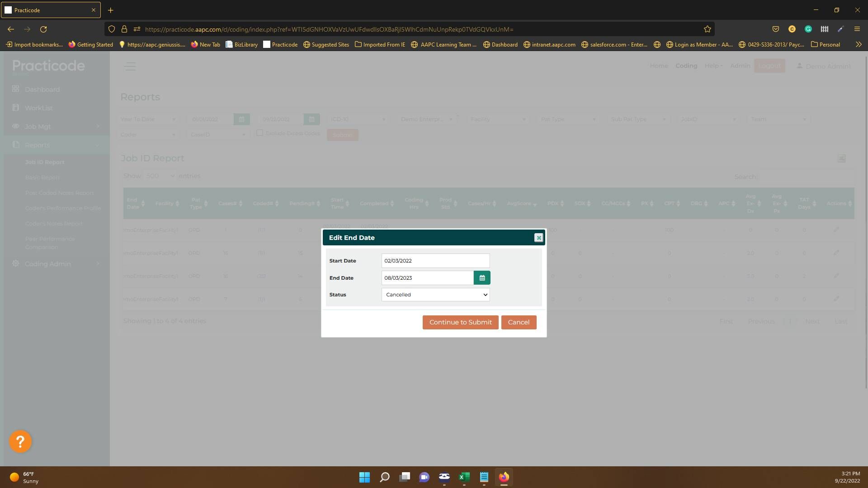This screenshot has width=868, height=488.
Task: Click the Logout button
Action: (x=769, y=66)
